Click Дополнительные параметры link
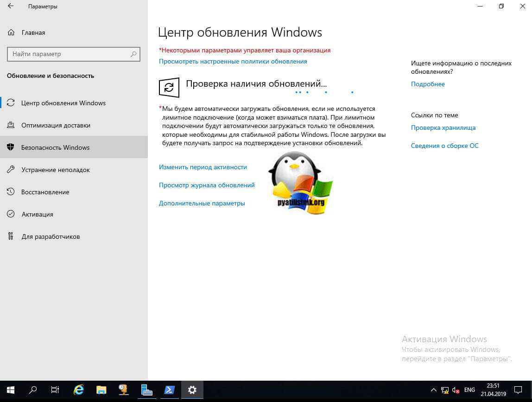 click(x=202, y=203)
